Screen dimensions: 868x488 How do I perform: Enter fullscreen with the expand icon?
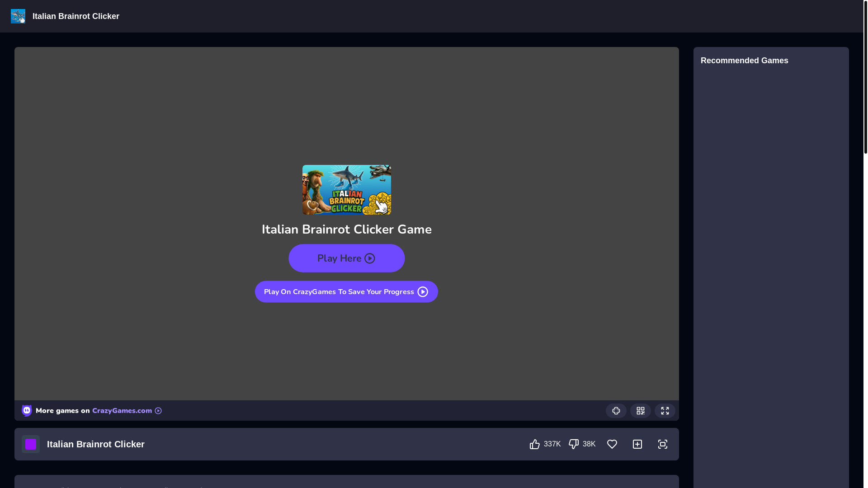point(665,411)
